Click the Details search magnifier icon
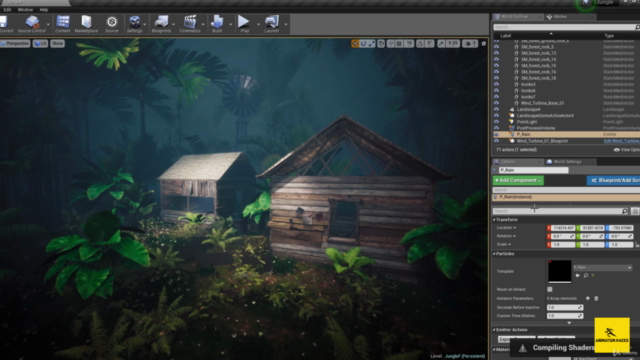The height and width of the screenshot is (360, 640). pyautogui.click(x=624, y=211)
